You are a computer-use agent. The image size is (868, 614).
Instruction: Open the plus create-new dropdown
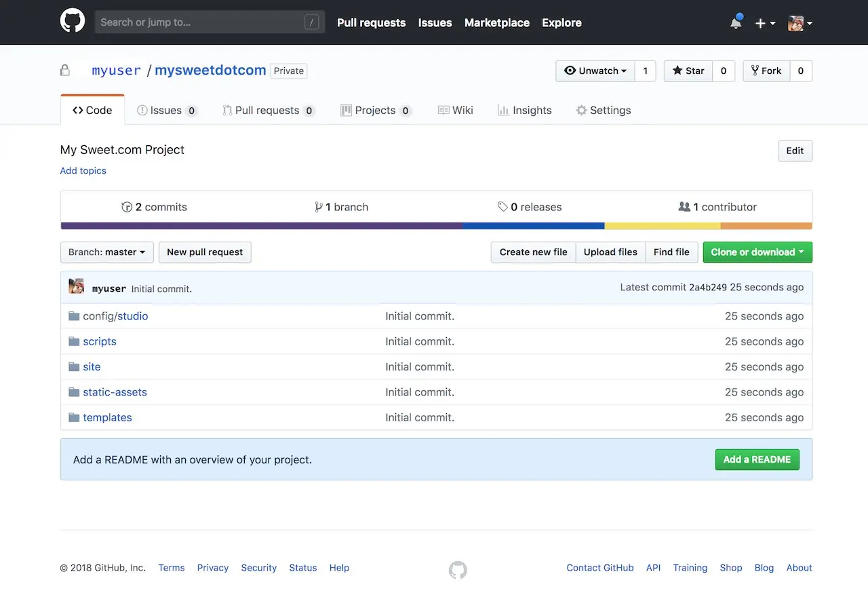pos(765,23)
